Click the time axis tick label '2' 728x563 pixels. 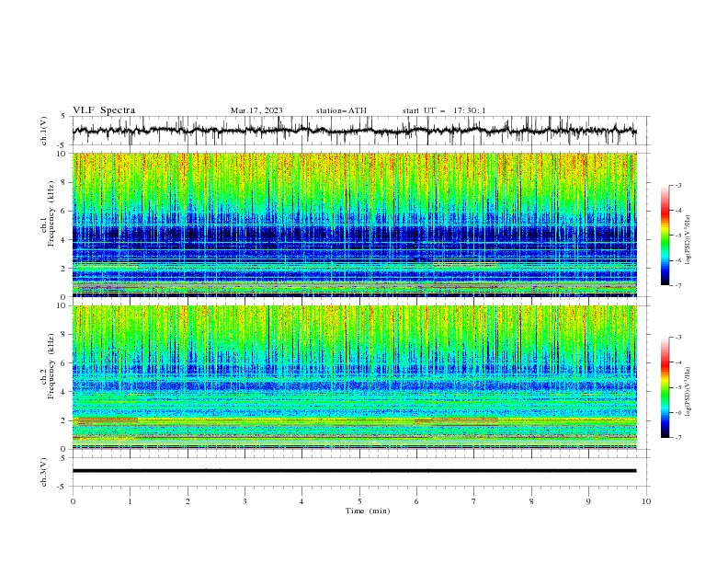click(188, 501)
